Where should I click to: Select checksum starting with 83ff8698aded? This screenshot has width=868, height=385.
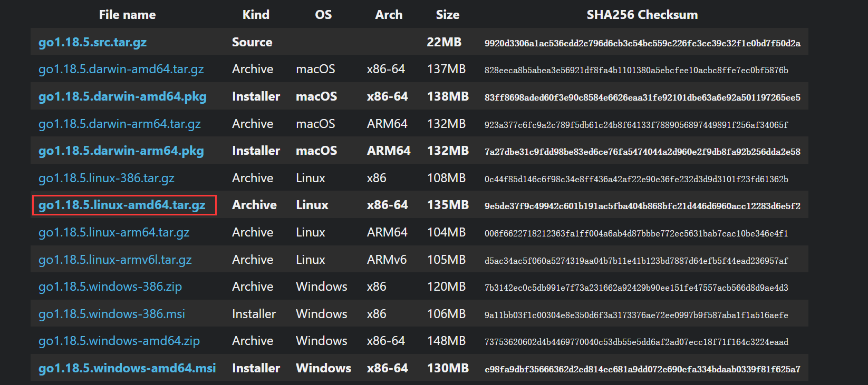(642, 97)
